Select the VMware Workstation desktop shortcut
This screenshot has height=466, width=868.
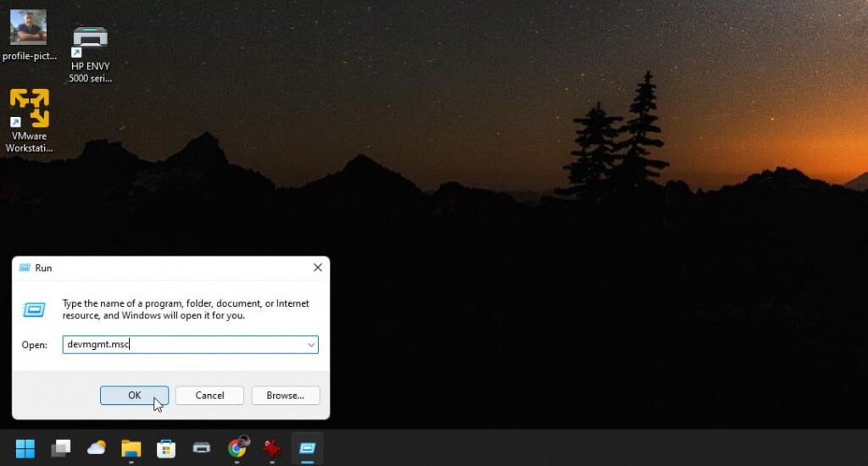30,120
